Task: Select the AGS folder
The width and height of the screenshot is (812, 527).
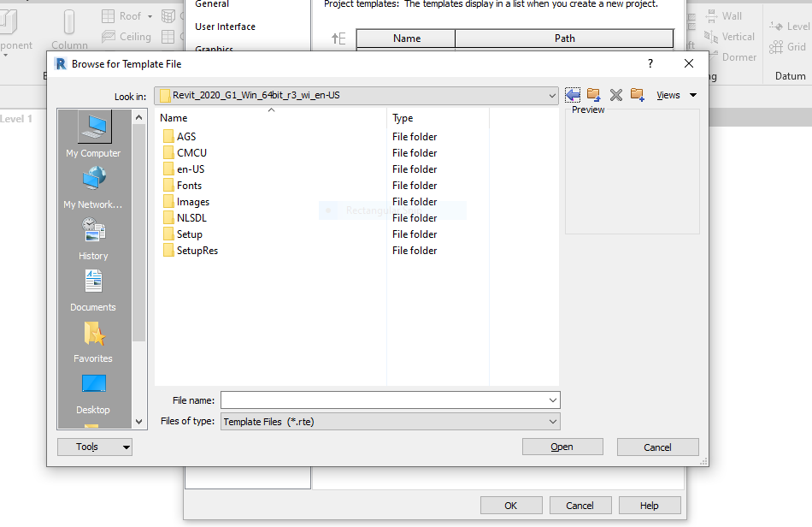Action: pos(179,137)
